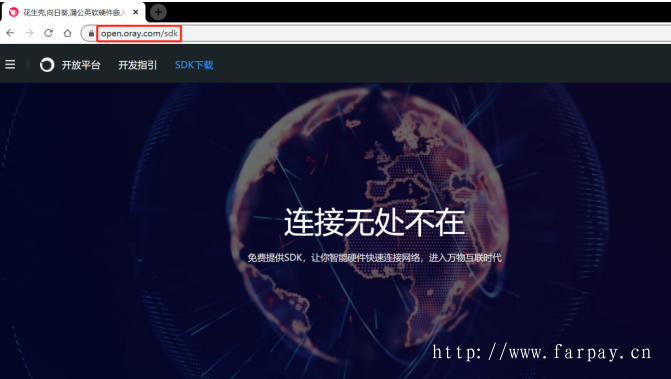
Task: Click the padlock site security icon
Action: 91,33
